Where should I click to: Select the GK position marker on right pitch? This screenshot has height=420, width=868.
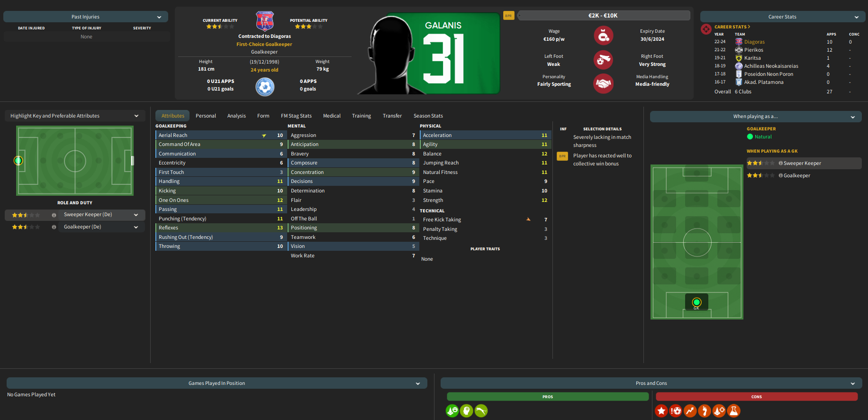[x=696, y=302]
